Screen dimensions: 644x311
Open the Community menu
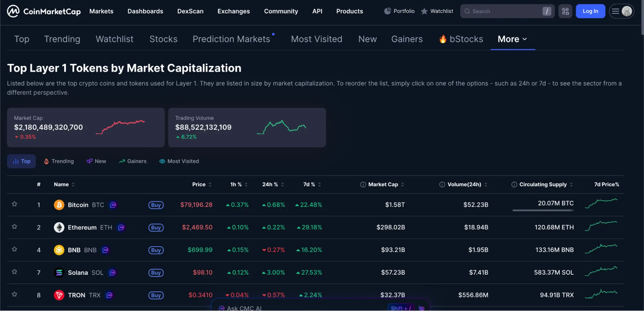[x=281, y=11]
